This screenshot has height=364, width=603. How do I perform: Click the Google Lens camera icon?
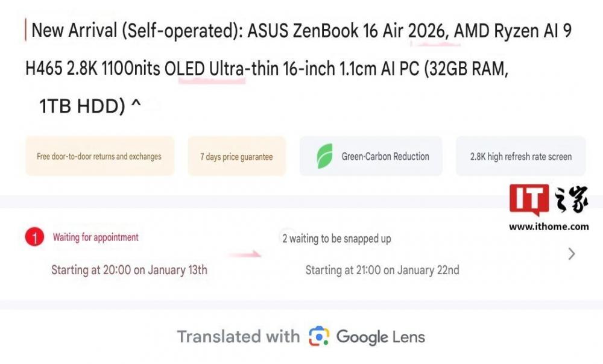click(x=319, y=336)
